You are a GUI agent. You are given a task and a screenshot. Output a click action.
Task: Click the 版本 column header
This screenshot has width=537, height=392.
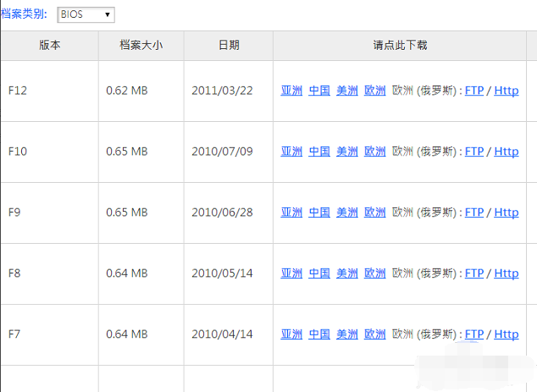[49, 45]
